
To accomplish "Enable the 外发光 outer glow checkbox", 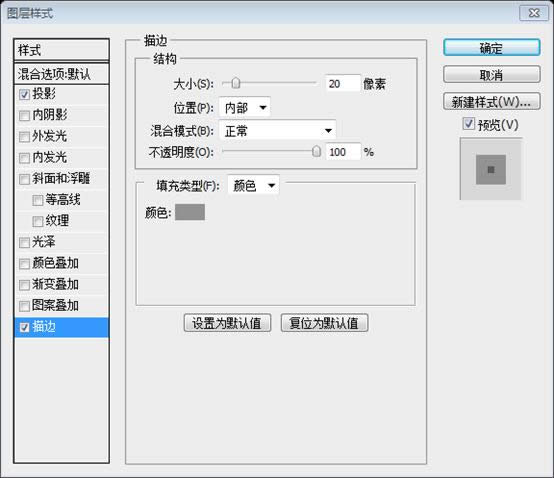I will [x=24, y=137].
